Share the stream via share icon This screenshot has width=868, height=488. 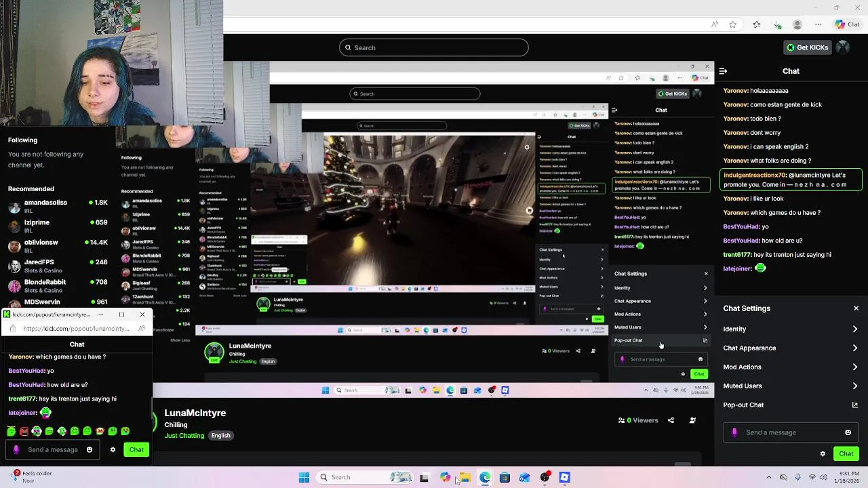(x=671, y=420)
